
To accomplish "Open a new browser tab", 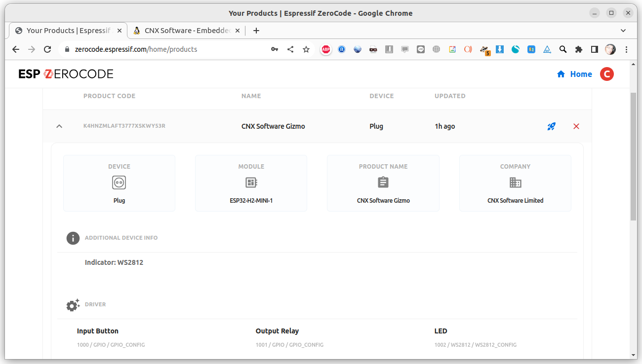I will 256,31.
